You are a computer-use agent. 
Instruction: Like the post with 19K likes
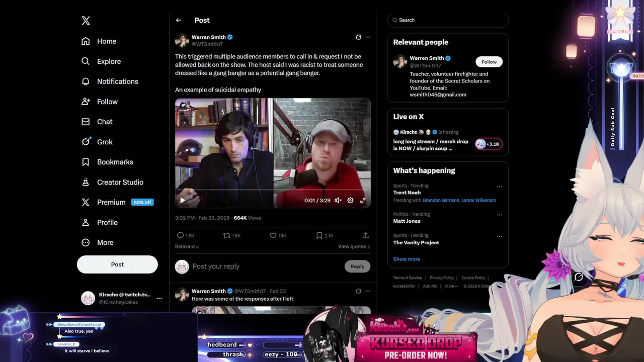[278, 235]
